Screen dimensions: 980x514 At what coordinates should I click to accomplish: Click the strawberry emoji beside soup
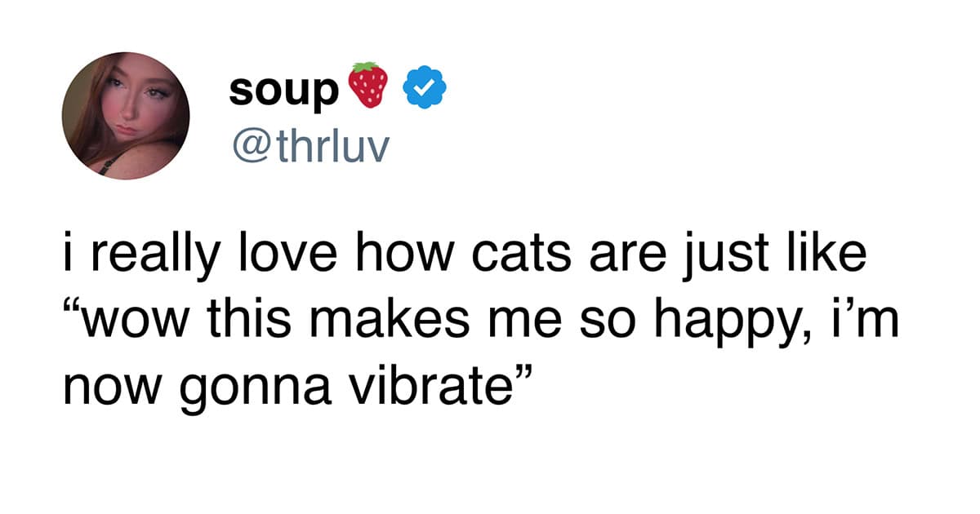point(367,86)
